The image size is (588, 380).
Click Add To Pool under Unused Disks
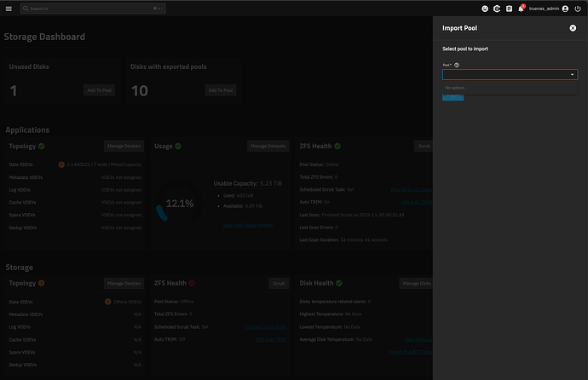pyautogui.click(x=99, y=90)
